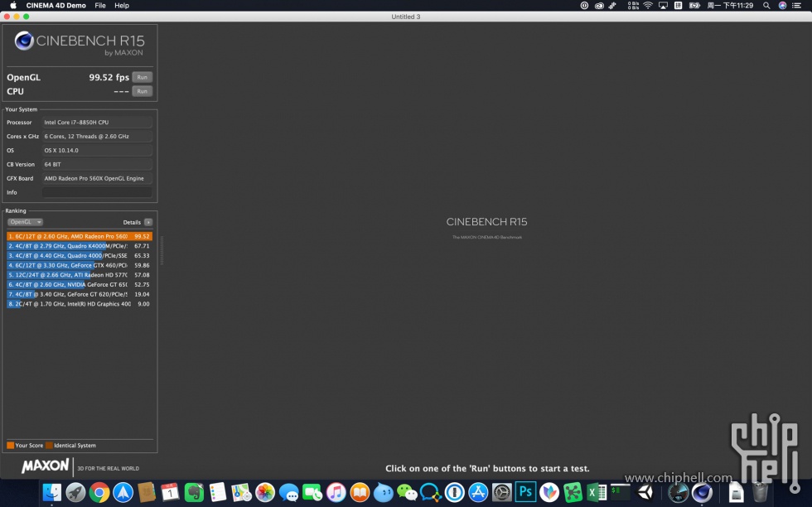The image size is (812, 507).
Task: Open the Calendar app in Dock
Action: coord(171,492)
